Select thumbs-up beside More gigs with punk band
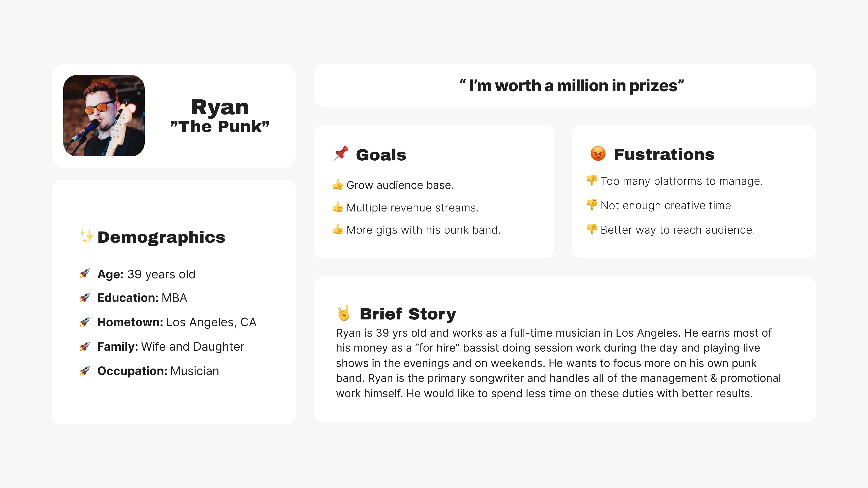The width and height of the screenshot is (868, 488). pos(338,229)
